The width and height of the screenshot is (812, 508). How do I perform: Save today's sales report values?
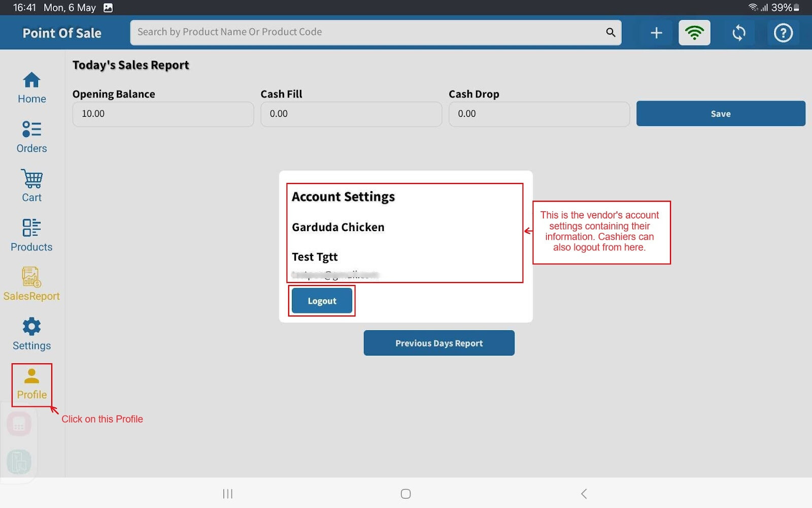click(720, 114)
